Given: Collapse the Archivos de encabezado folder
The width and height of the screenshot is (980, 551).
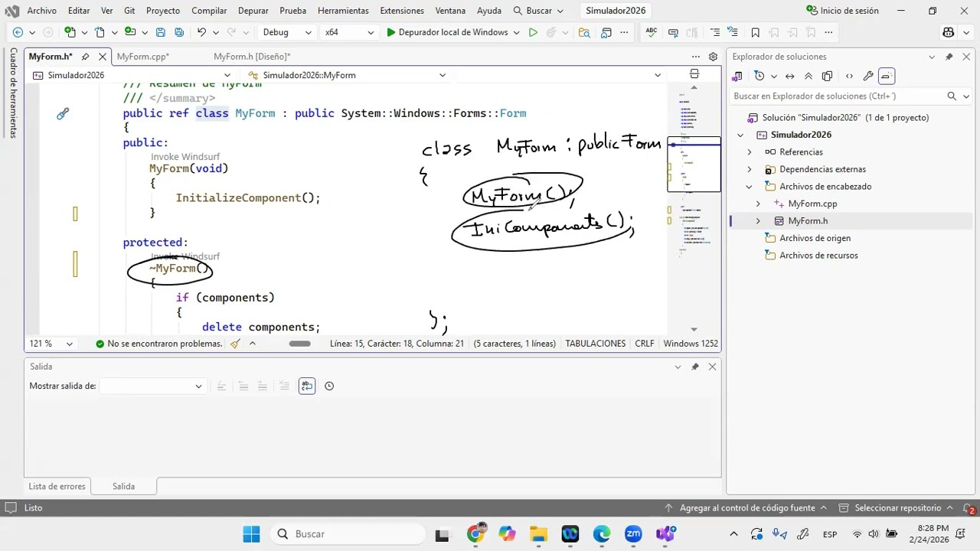Looking at the screenshot, I should pyautogui.click(x=750, y=187).
